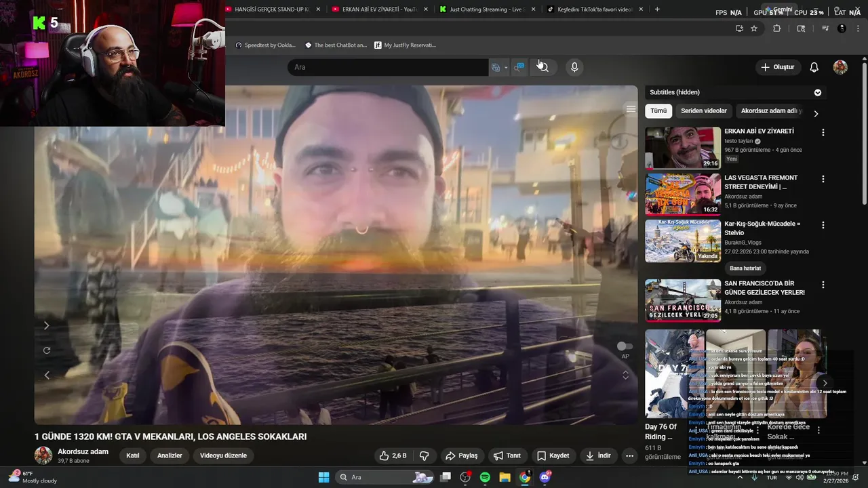Open options menu for SAN FRANCISCO'DA video
868x488 pixels.
(823, 285)
